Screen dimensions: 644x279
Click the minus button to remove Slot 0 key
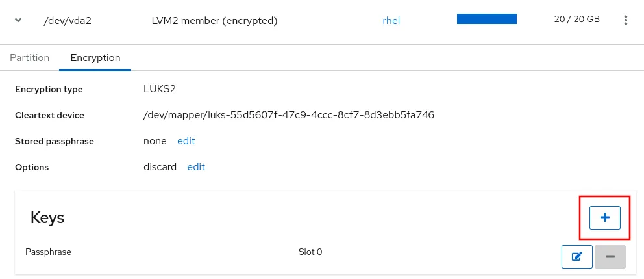click(x=610, y=257)
